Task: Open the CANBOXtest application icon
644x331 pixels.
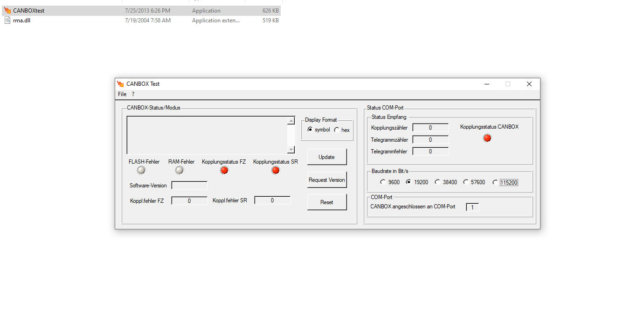Action: (x=7, y=10)
